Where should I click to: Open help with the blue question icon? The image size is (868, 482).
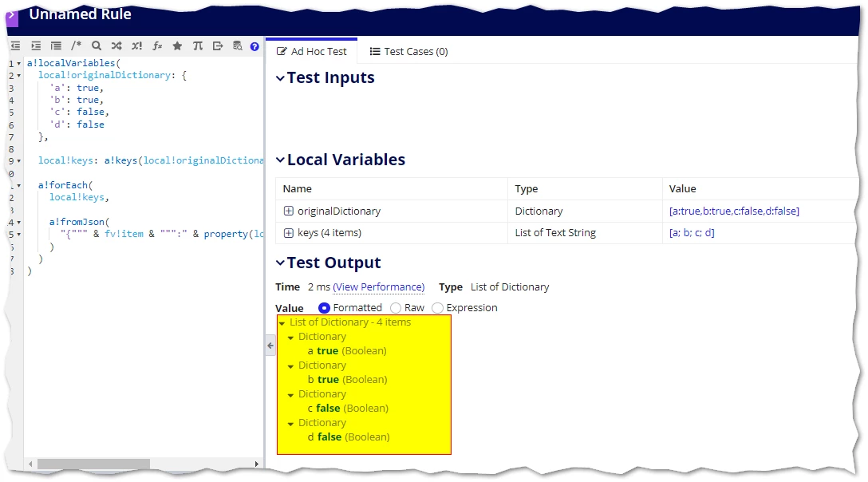click(254, 46)
